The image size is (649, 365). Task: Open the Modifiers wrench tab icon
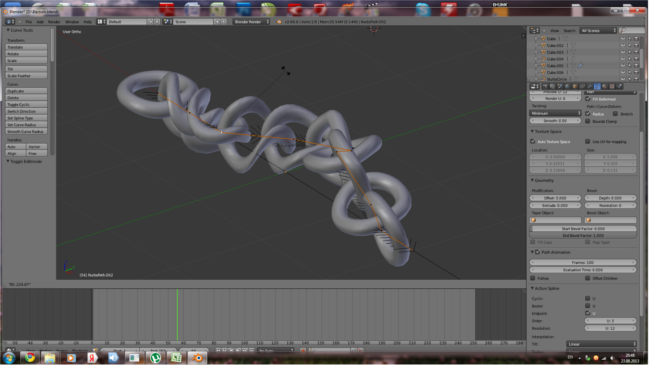[589, 86]
